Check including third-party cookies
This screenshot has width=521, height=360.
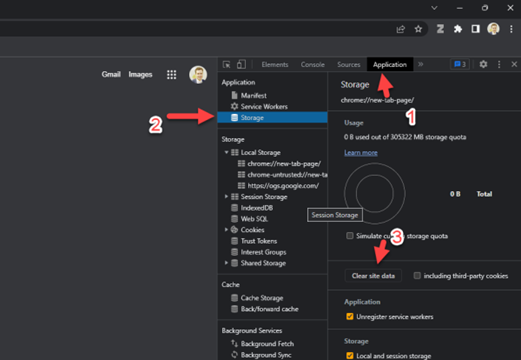click(x=417, y=276)
